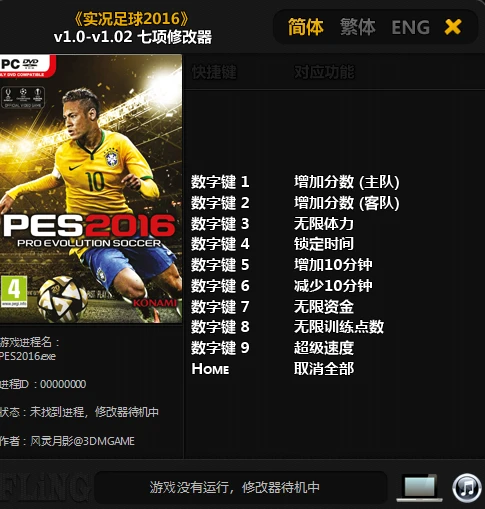Click hotkey label 数字键 9
This screenshot has width=485, height=509.
(220, 348)
